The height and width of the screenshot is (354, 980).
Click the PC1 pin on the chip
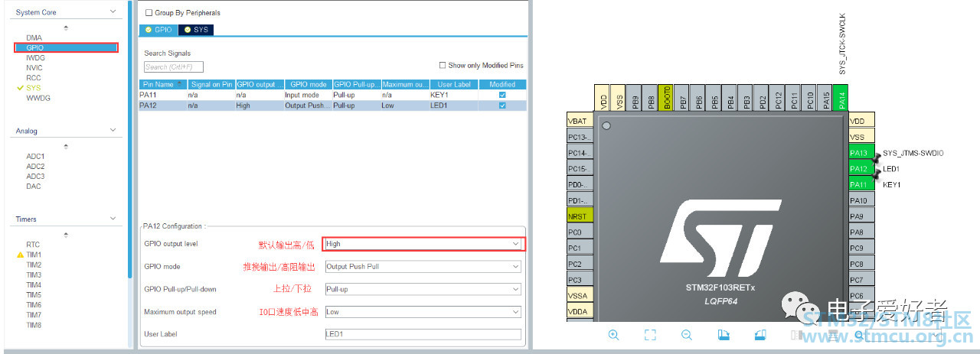[578, 248]
